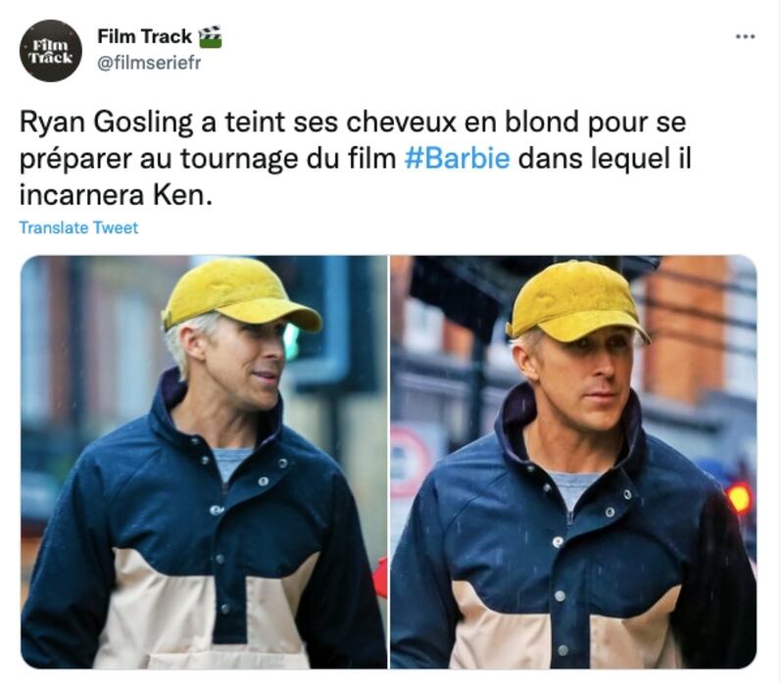The height and width of the screenshot is (682, 784).
Task: Click the Translate Tweet link
Action: tap(78, 227)
